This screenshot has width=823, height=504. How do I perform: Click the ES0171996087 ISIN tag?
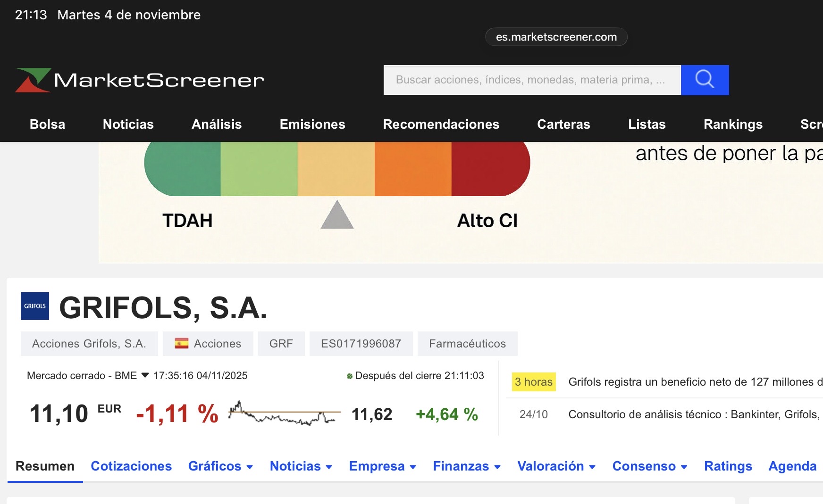point(361,344)
